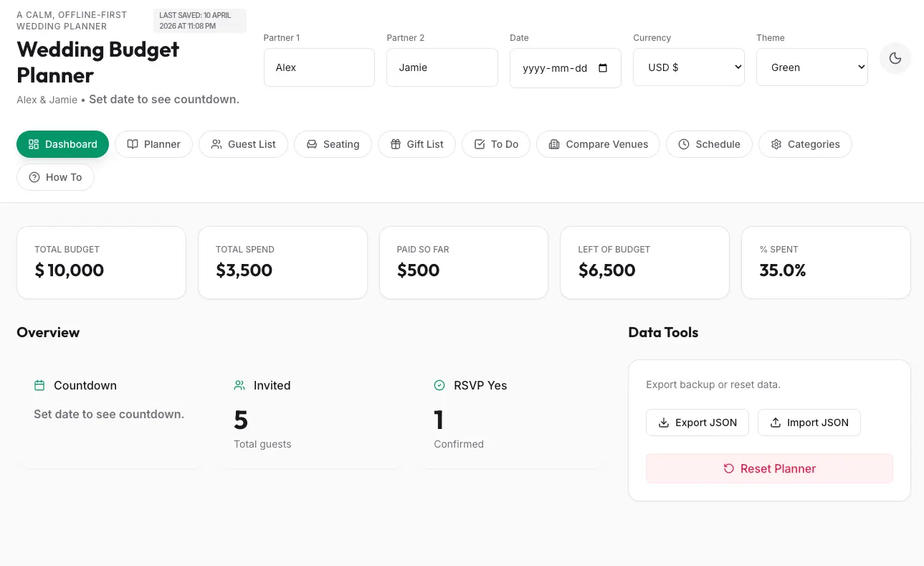Expand the Theme dropdown
924x566 pixels.
coord(811,67)
